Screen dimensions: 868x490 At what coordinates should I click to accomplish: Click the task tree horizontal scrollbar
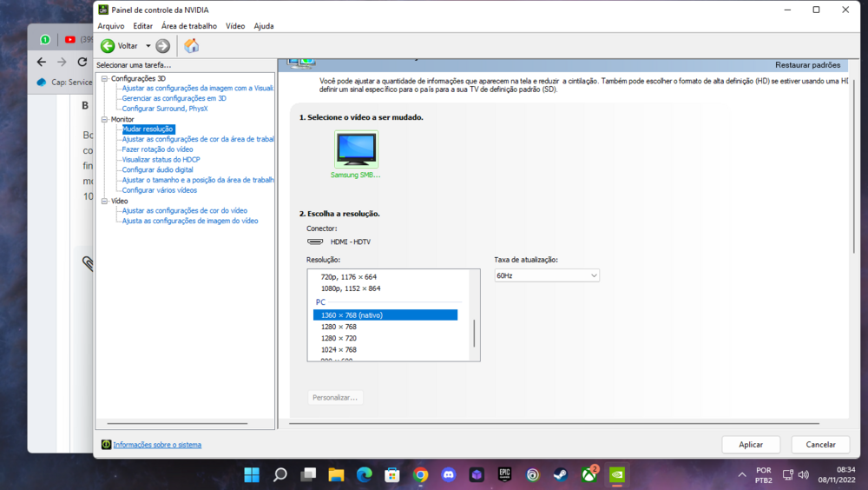pos(177,423)
